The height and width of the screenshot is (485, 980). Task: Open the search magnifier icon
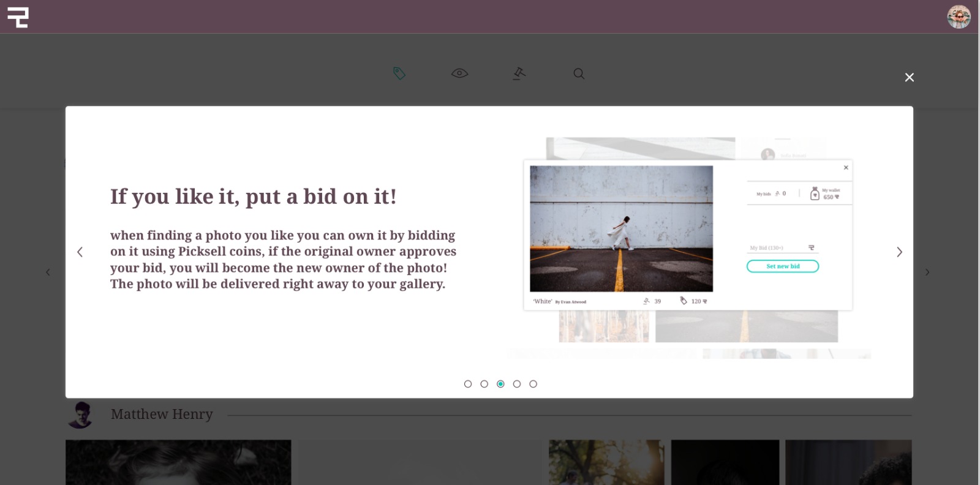579,73
